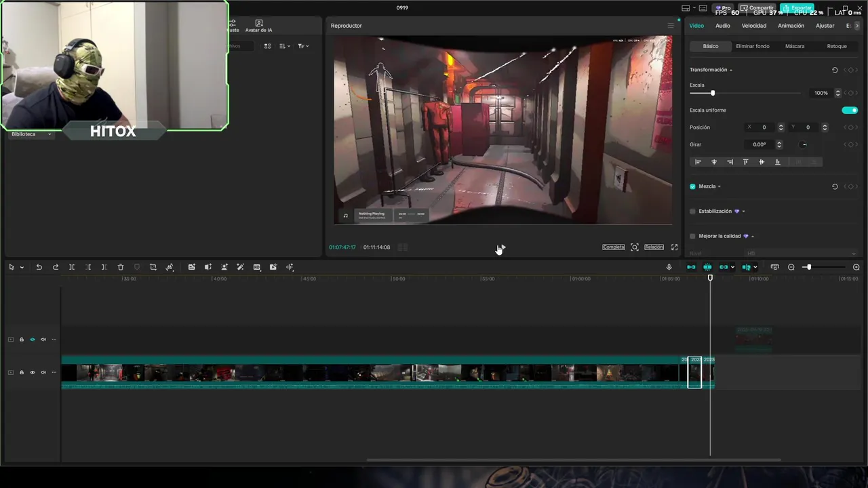Zoom in the timeline

click(x=856, y=267)
